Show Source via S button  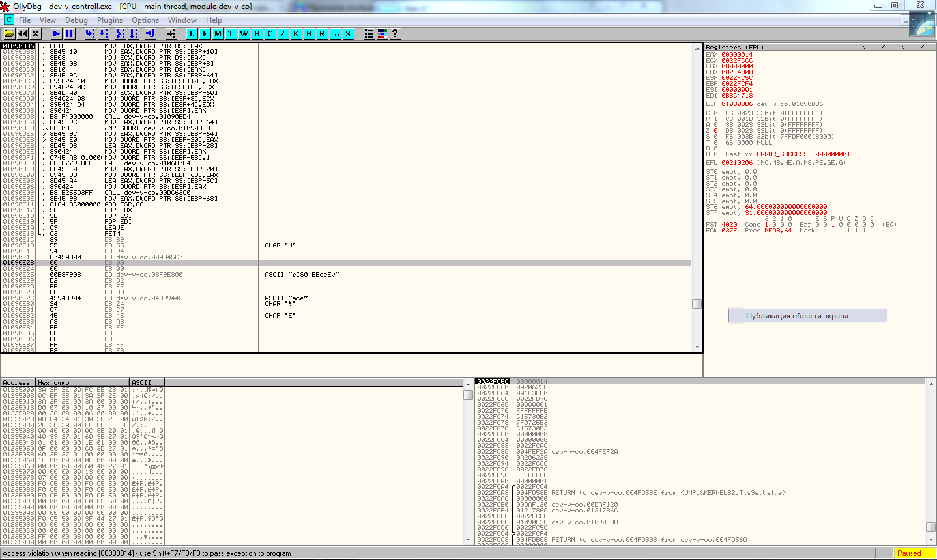click(348, 33)
